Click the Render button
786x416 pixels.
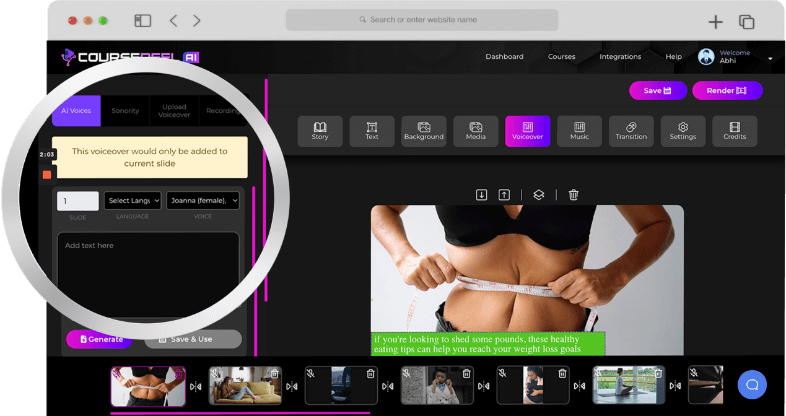tap(727, 91)
